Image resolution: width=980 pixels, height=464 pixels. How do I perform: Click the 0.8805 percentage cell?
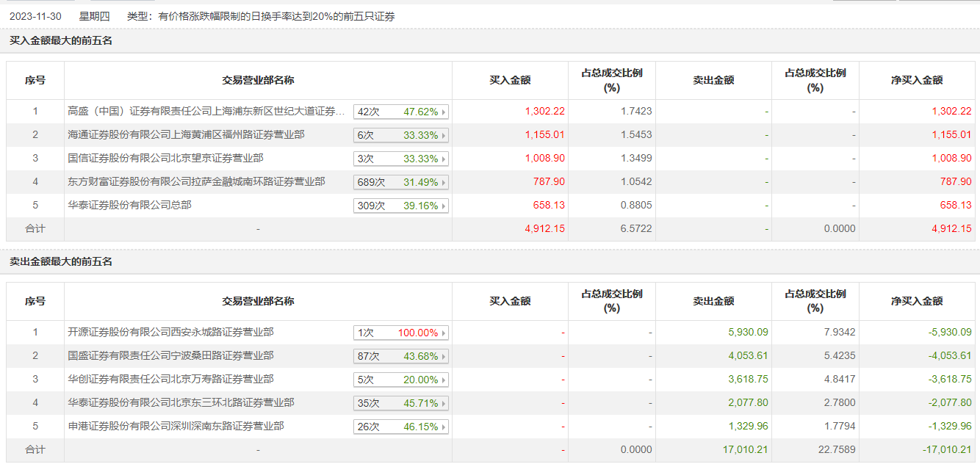[x=637, y=206]
